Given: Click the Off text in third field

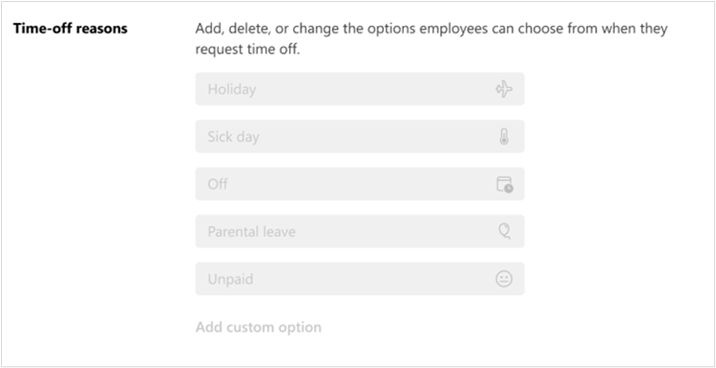Looking at the screenshot, I should click(217, 184).
